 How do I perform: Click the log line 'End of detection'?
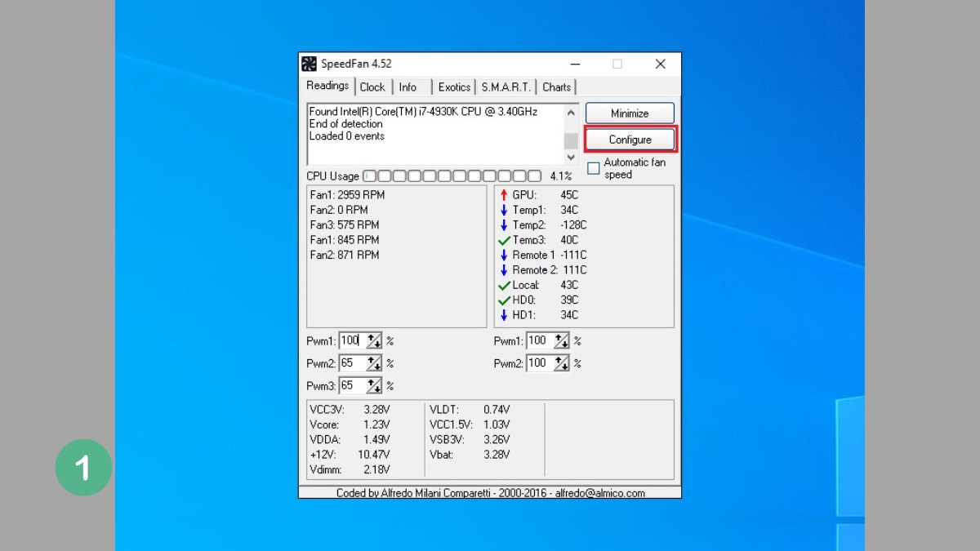345,124
